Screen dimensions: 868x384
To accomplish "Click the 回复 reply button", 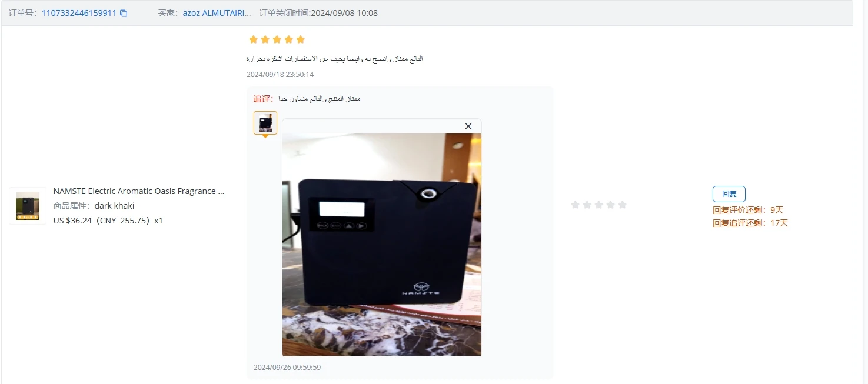I will [729, 194].
